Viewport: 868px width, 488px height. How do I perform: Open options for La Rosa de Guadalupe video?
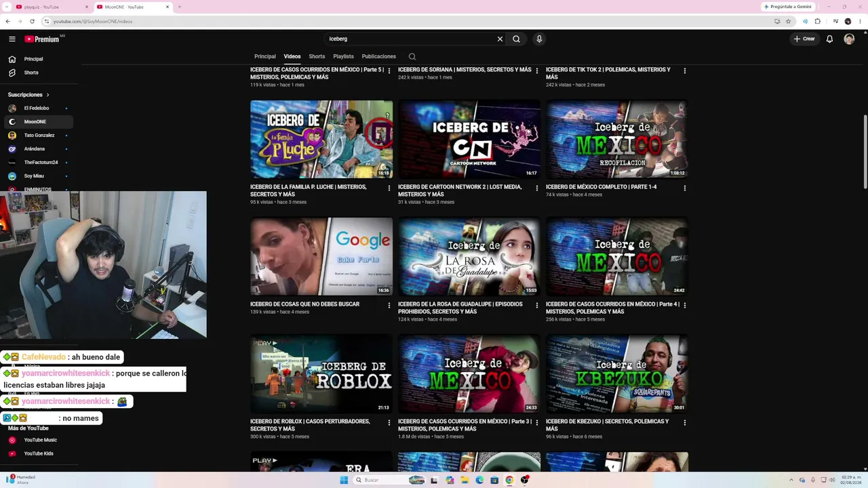point(537,305)
